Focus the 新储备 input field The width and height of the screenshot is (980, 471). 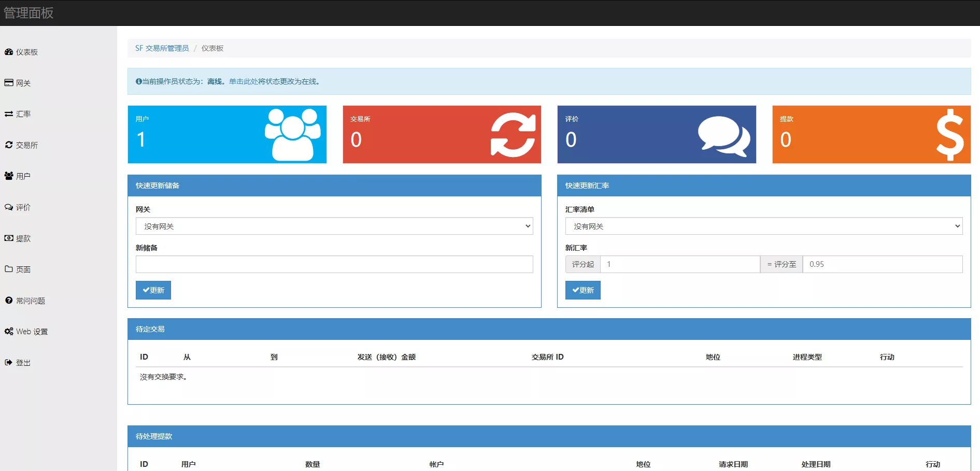click(x=334, y=264)
